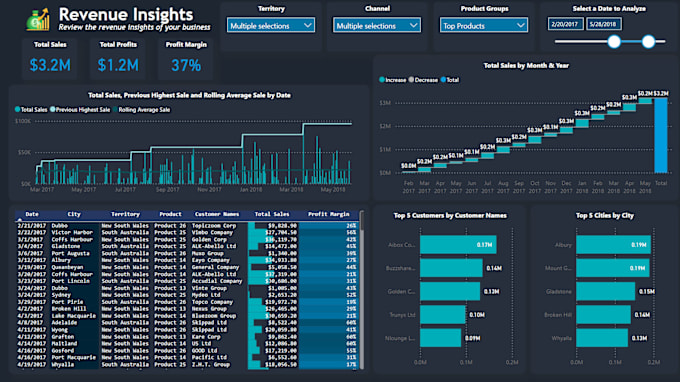Click the 'Top 5 Customers by Customer Names' title
Screen dimensions: 680x382
[x=450, y=215]
